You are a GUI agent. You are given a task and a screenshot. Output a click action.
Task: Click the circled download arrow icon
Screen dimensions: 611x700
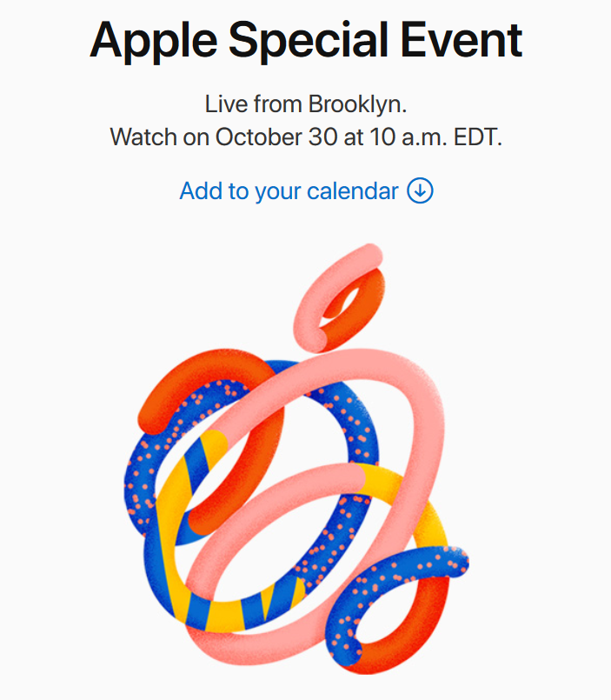[x=420, y=190]
